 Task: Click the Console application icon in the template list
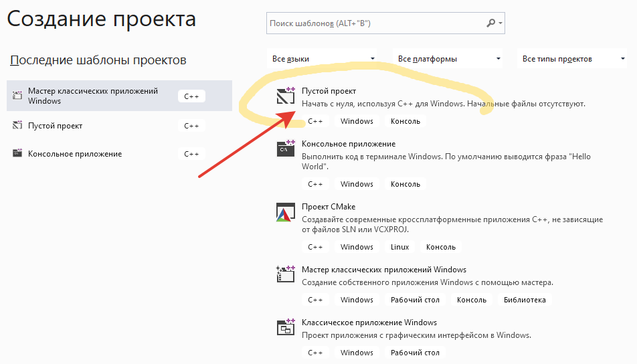click(286, 149)
